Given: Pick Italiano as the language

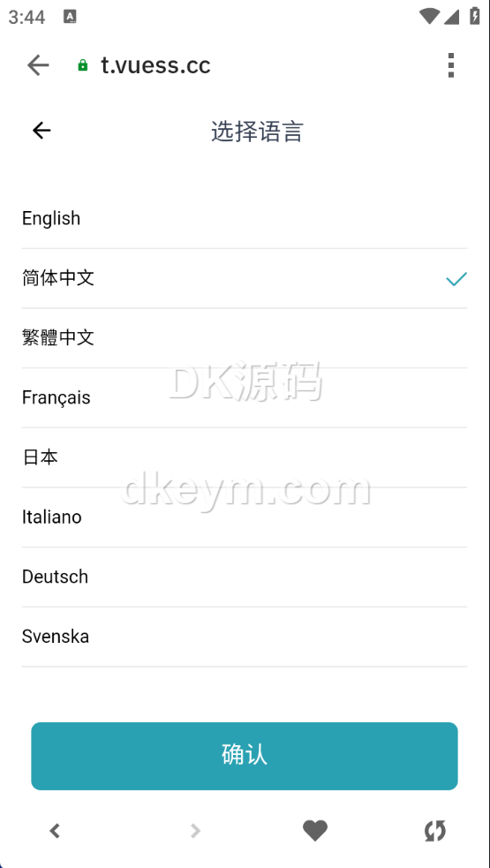Looking at the screenshot, I should [x=245, y=517].
